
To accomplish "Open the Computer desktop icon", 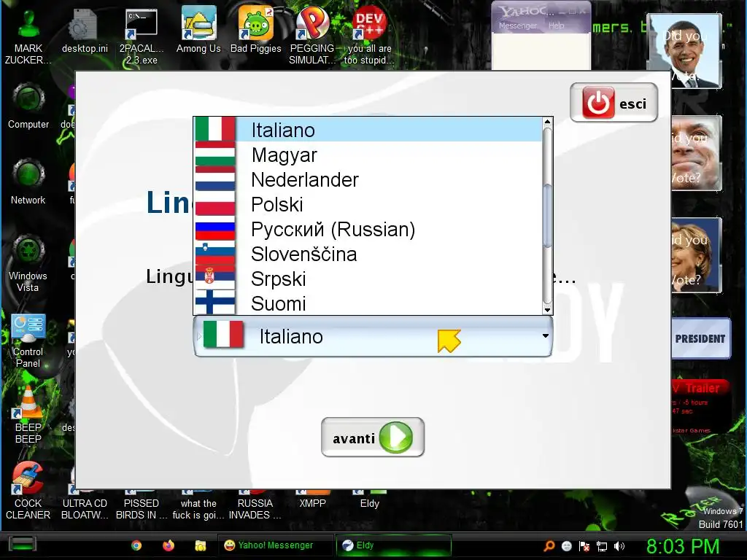I will 28,106.
